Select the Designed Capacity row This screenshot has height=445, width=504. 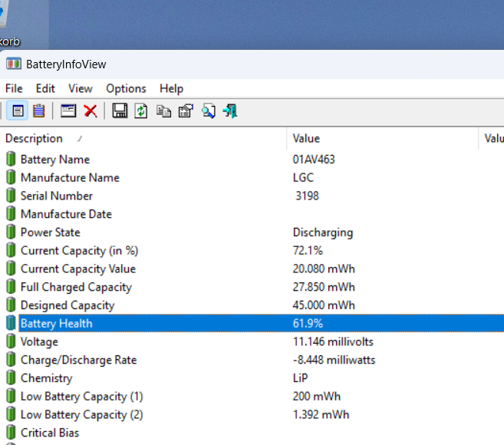252,305
